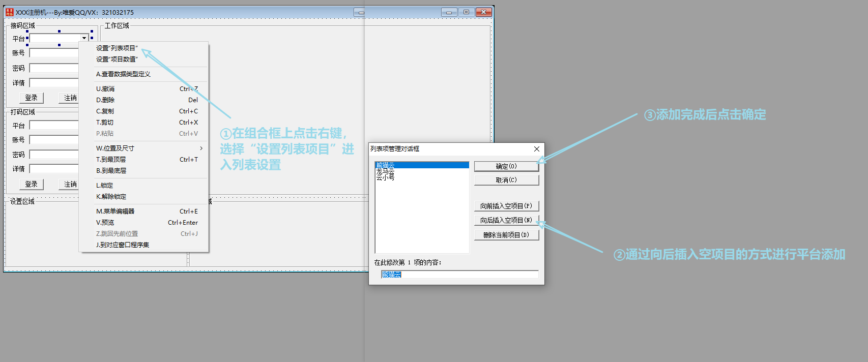Click the 平台 input field in 打码区域
The width and height of the screenshot is (868, 362).
[54, 125]
